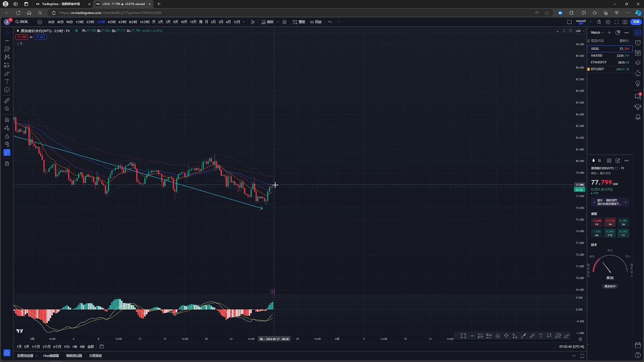Open the hotlists flame panel

(x=638, y=73)
